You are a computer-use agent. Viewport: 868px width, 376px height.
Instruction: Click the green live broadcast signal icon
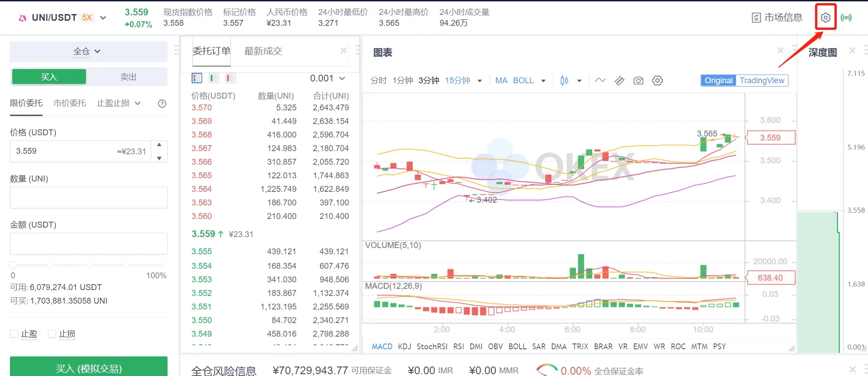pyautogui.click(x=846, y=18)
